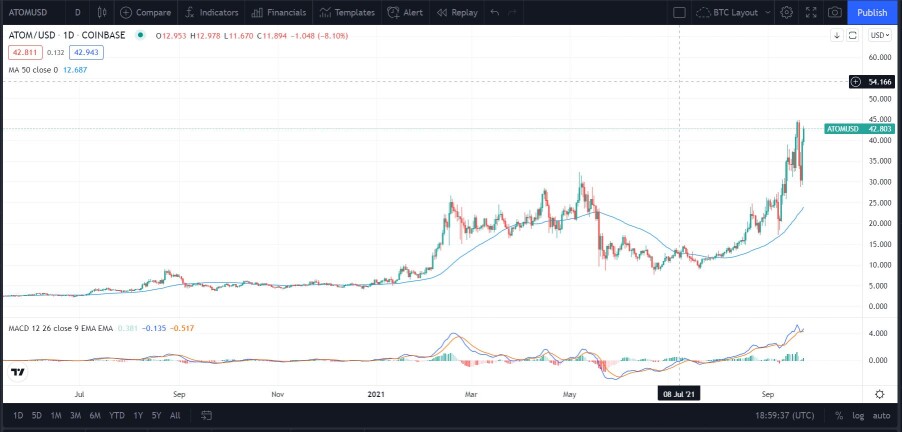Open the candlestick chart style selector
Screen dimensions: 902x432
pyautogui.click(x=102, y=12)
